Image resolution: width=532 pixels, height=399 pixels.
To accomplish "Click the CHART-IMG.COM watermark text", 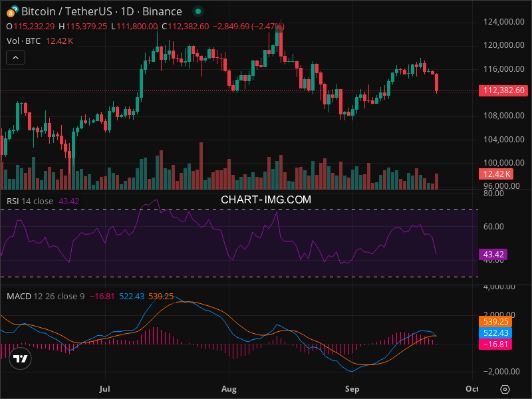I will (266, 199).
